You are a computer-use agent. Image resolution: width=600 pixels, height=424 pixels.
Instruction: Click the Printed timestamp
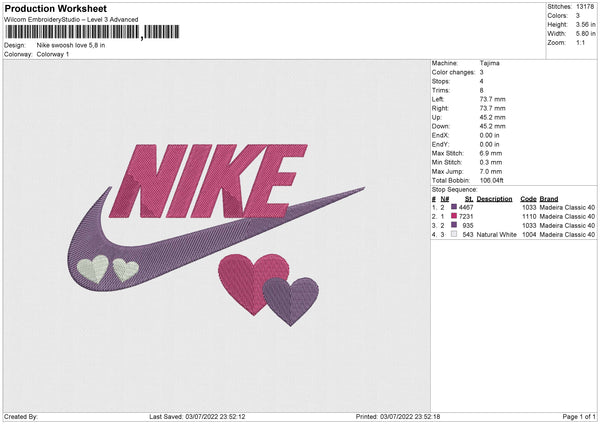(398, 416)
